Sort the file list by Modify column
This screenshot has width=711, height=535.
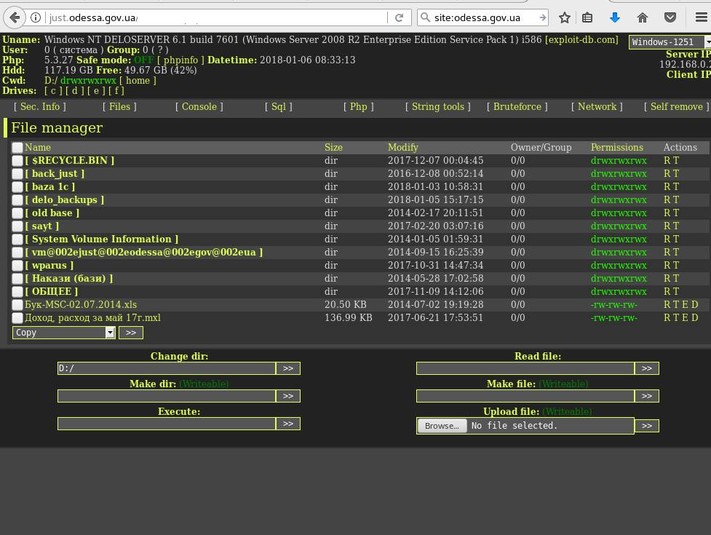pyautogui.click(x=403, y=148)
